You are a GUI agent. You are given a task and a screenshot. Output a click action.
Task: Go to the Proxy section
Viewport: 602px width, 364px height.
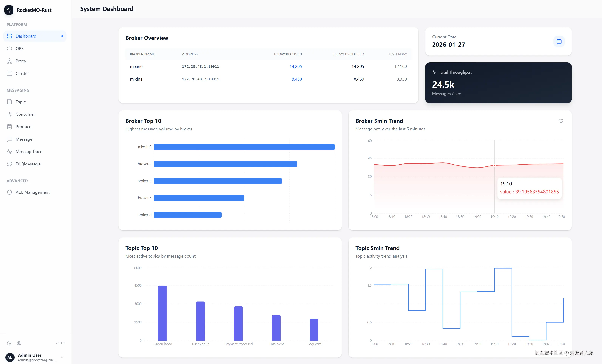pos(21,61)
